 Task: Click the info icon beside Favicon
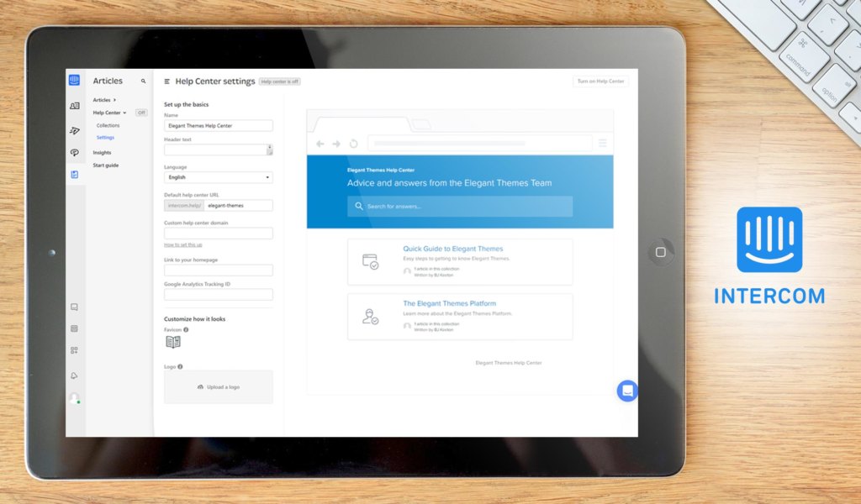(186, 330)
